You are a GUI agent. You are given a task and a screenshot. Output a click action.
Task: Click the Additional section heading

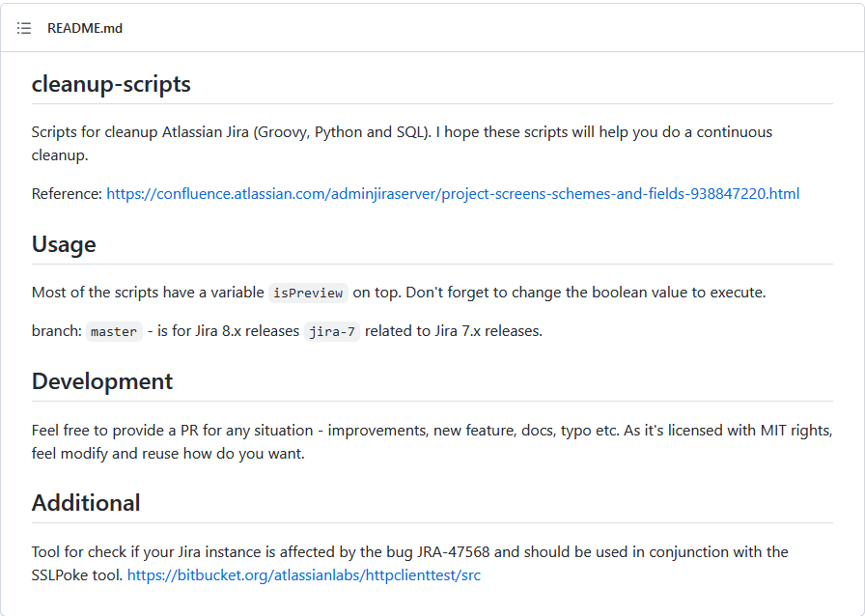pyautogui.click(x=86, y=503)
